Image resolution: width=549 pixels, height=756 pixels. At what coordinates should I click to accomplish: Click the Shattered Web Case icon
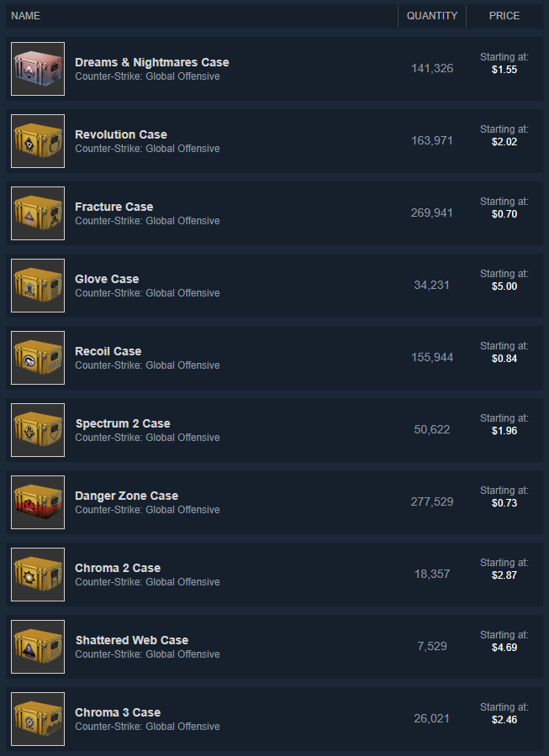pyautogui.click(x=38, y=647)
